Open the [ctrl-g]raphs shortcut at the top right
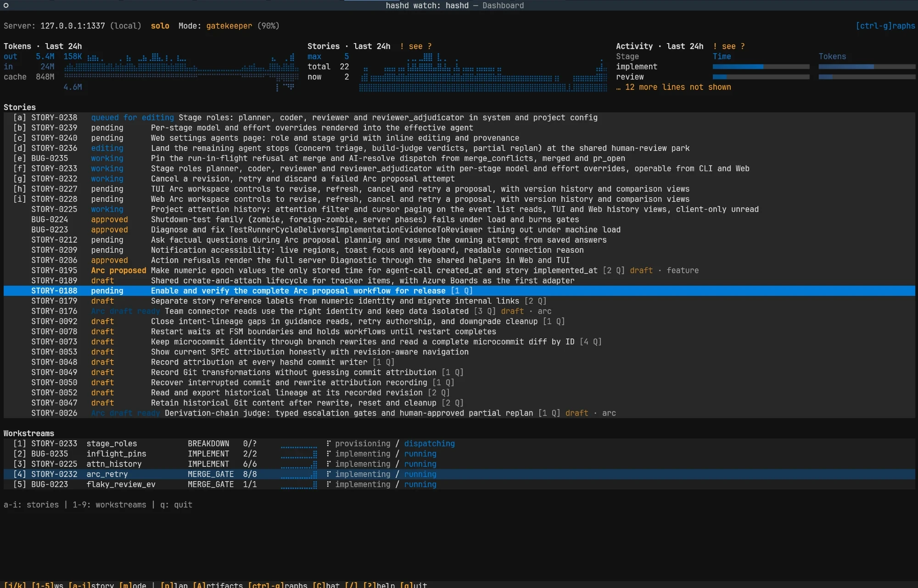The width and height of the screenshot is (918, 588). point(885,26)
